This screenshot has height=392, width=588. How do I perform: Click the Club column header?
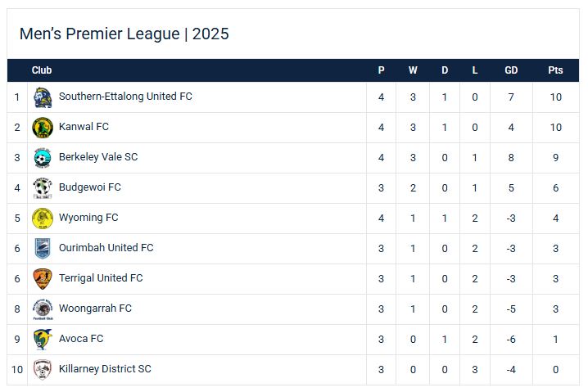tap(42, 70)
